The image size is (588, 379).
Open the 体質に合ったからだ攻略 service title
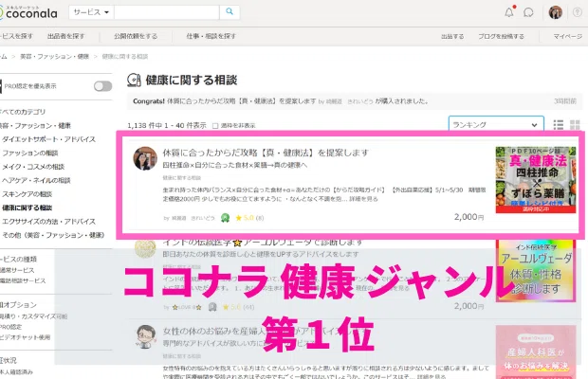(x=266, y=153)
